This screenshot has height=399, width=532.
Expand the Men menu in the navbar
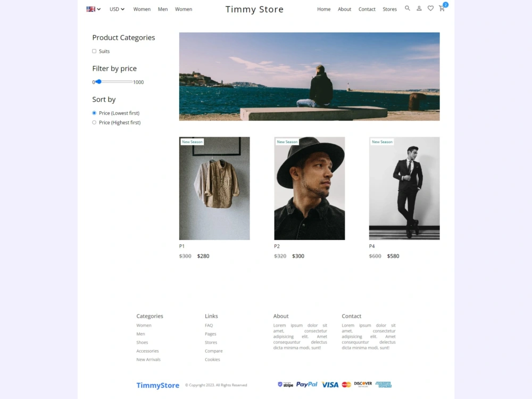tap(163, 9)
